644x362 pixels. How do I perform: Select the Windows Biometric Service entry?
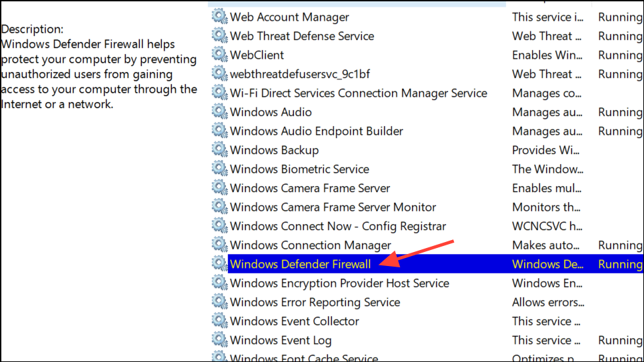point(299,169)
